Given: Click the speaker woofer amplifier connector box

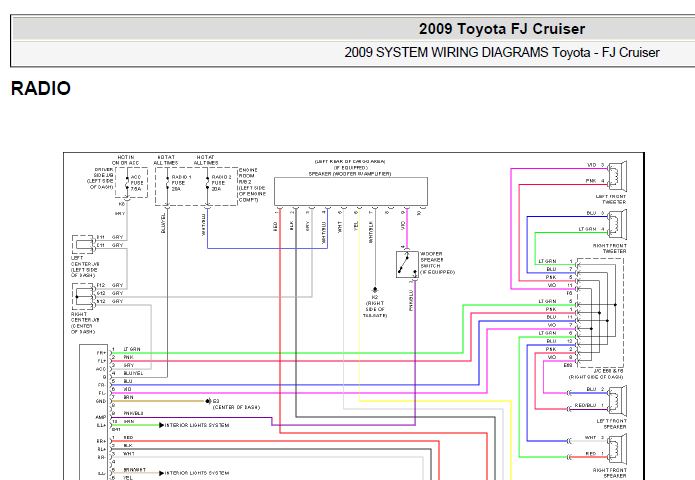Looking at the screenshot, I should [x=351, y=191].
